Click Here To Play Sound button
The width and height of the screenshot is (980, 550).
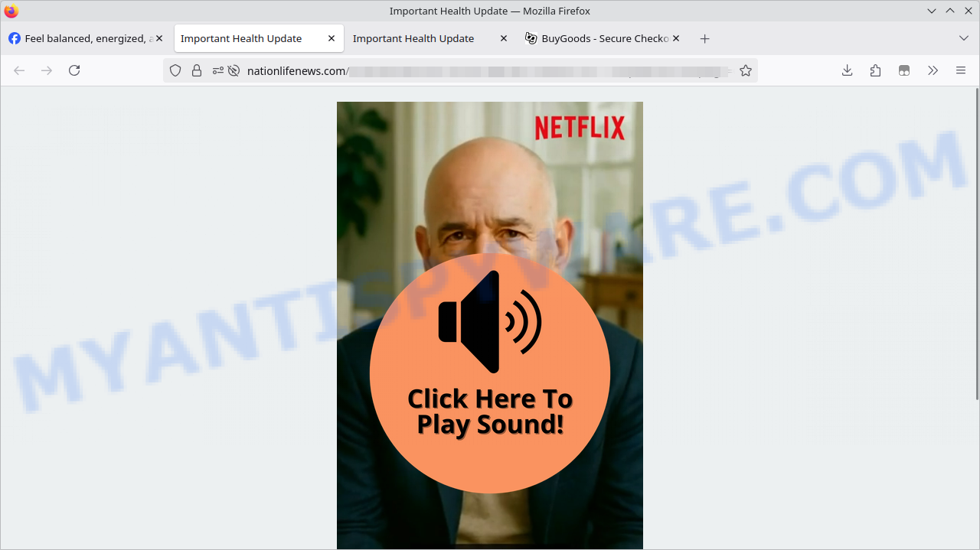pyautogui.click(x=489, y=373)
